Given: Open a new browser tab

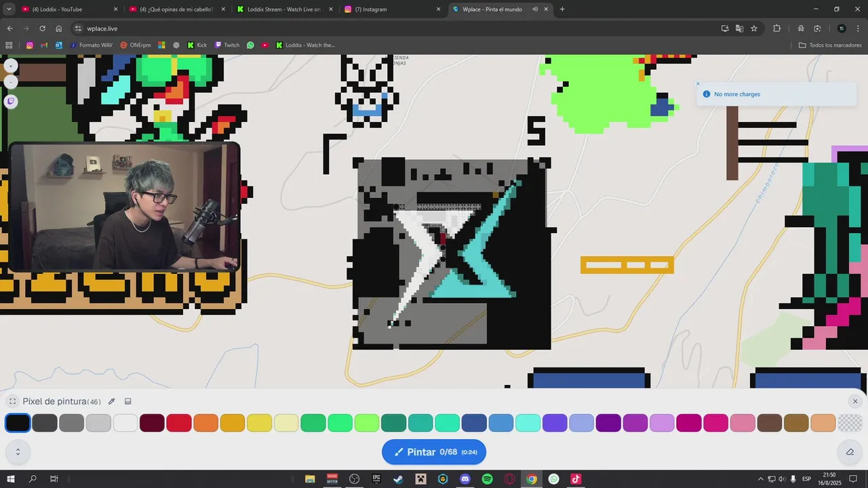Looking at the screenshot, I should [x=562, y=9].
